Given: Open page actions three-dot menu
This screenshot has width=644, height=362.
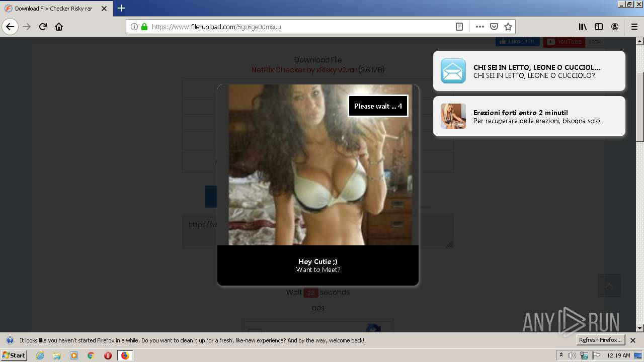Looking at the screenshot, I should [480, 27].
